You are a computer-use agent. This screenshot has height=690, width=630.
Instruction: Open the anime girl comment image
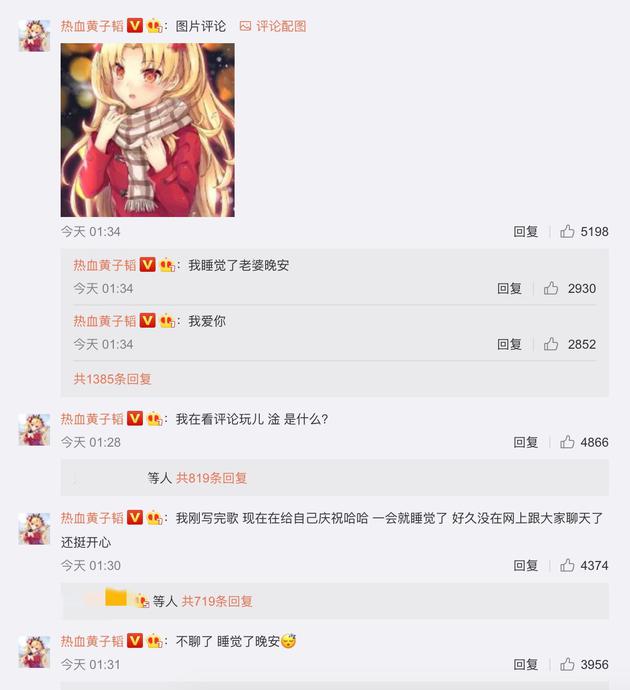147,130
